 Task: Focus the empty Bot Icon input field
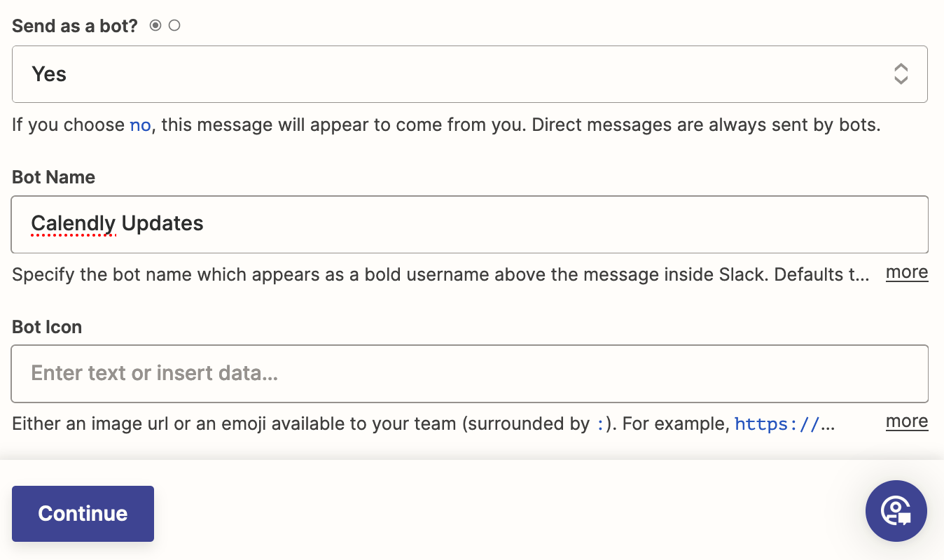[470, 374]
